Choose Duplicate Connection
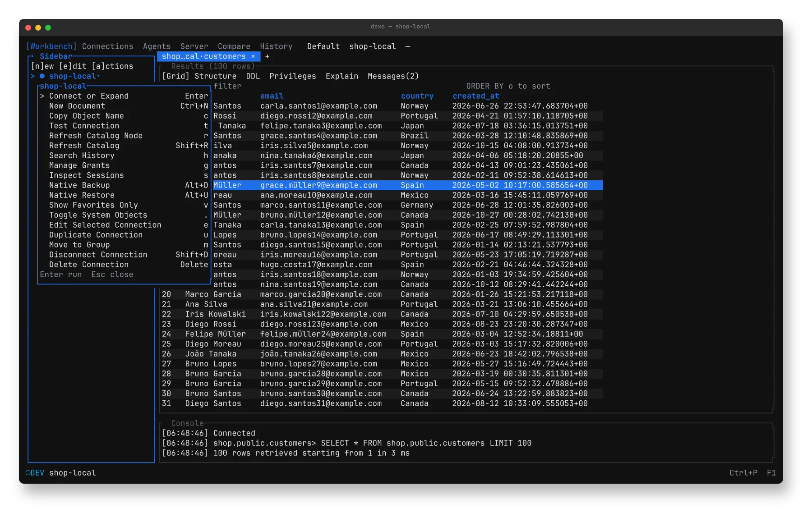The width and height of the screenshot is (812, 522). tap(124, 235)
